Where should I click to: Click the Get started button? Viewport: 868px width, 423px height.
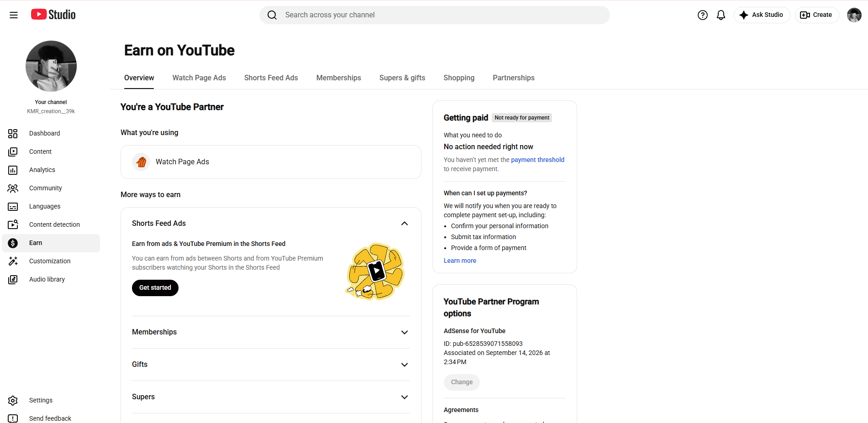click(155, 288)
